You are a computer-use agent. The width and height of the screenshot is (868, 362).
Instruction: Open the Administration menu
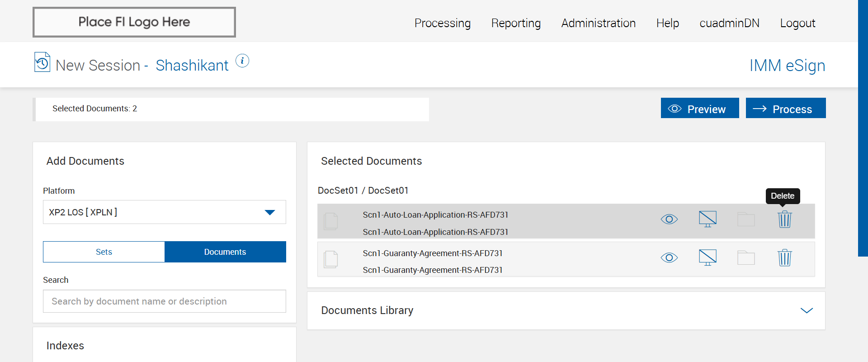coord(598,23)
